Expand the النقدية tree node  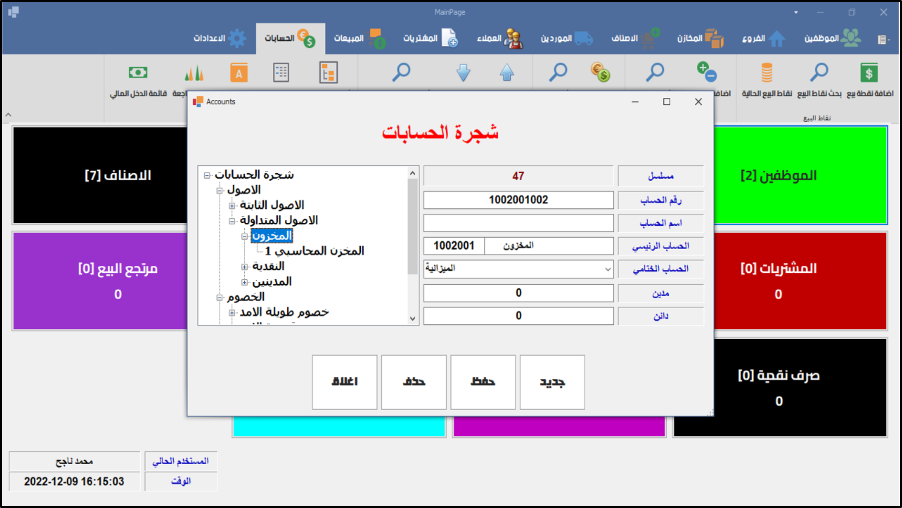[x=245, y=267]
